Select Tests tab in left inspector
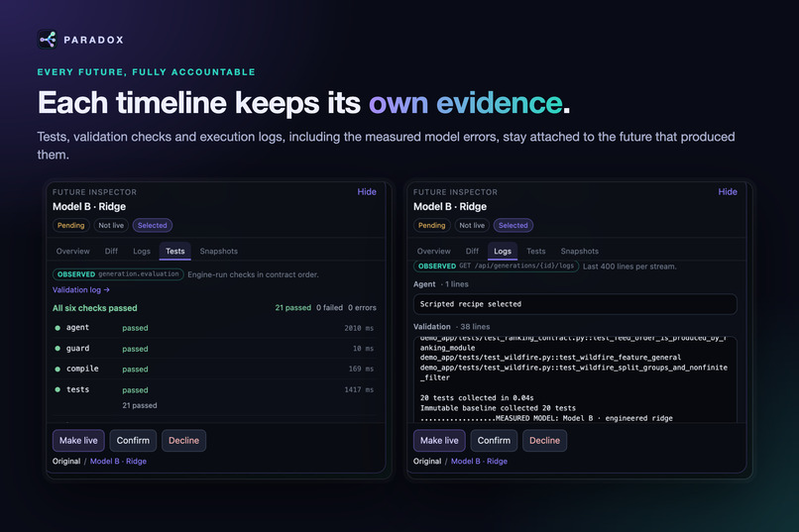The width and height of the screenshot is (799, 532). coord(174,251)
